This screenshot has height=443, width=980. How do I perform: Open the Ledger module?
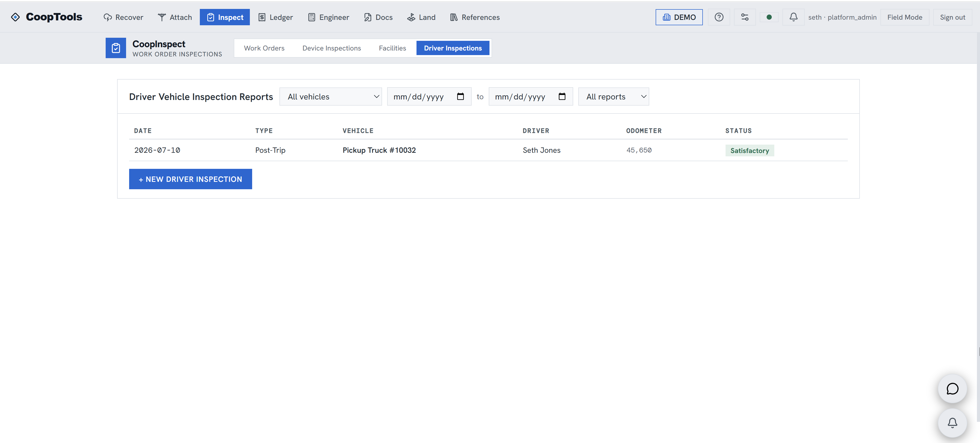coord(275,17)
